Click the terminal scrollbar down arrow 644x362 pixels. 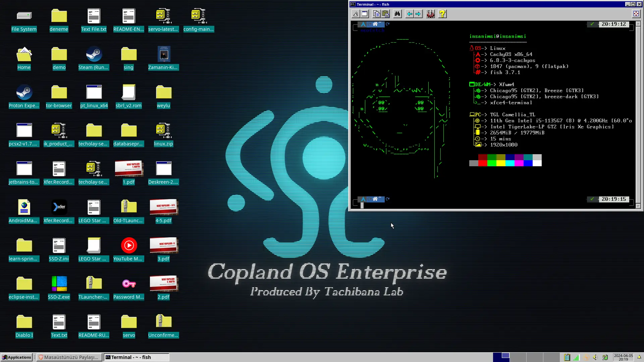(x=638, y=206)
